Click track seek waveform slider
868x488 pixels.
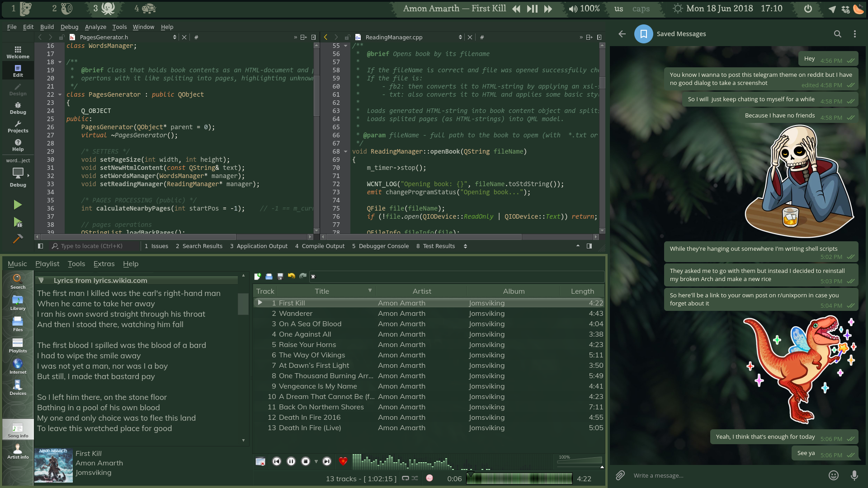(520, 479)
